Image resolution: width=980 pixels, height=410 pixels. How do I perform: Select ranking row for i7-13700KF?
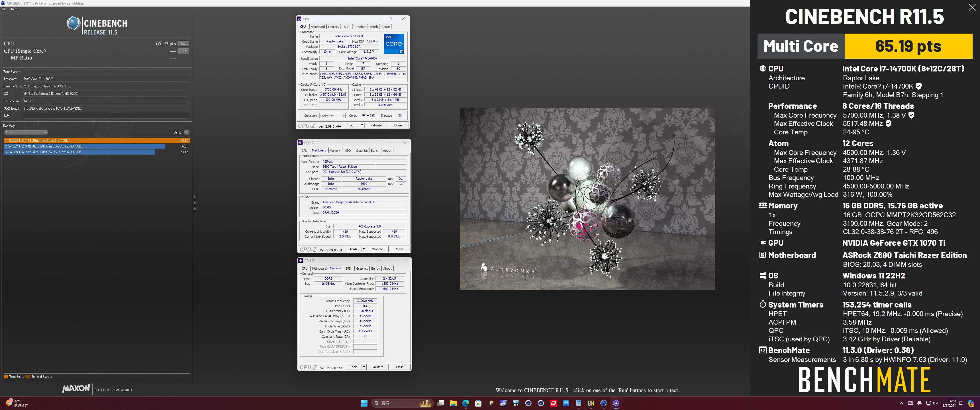pos(97,146)
